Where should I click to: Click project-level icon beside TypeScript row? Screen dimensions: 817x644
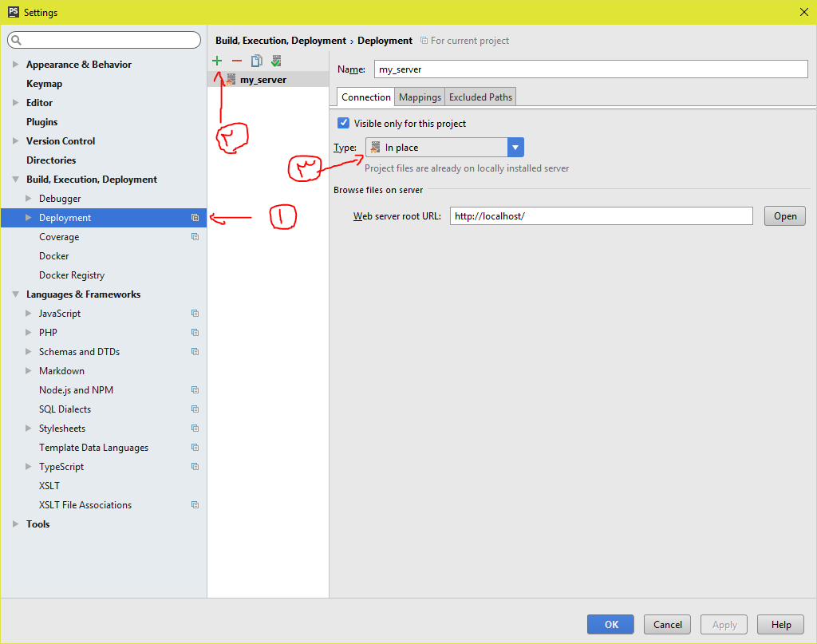[195, 467]
